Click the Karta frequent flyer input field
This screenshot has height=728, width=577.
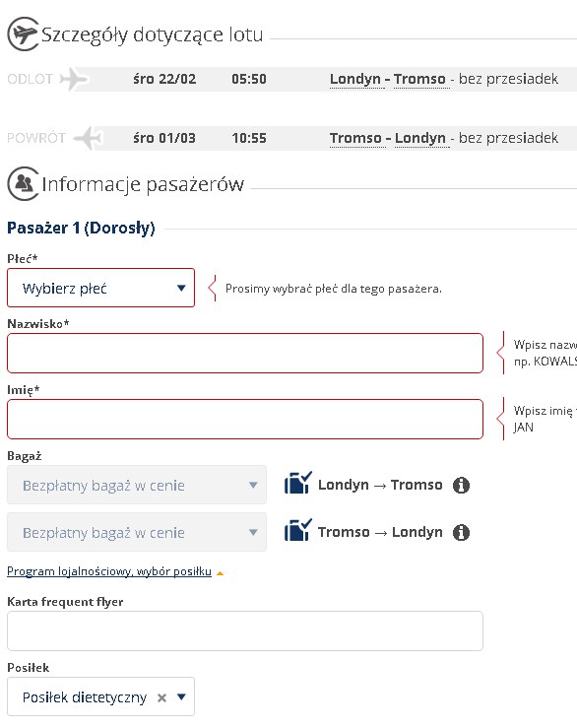[245, 630]
